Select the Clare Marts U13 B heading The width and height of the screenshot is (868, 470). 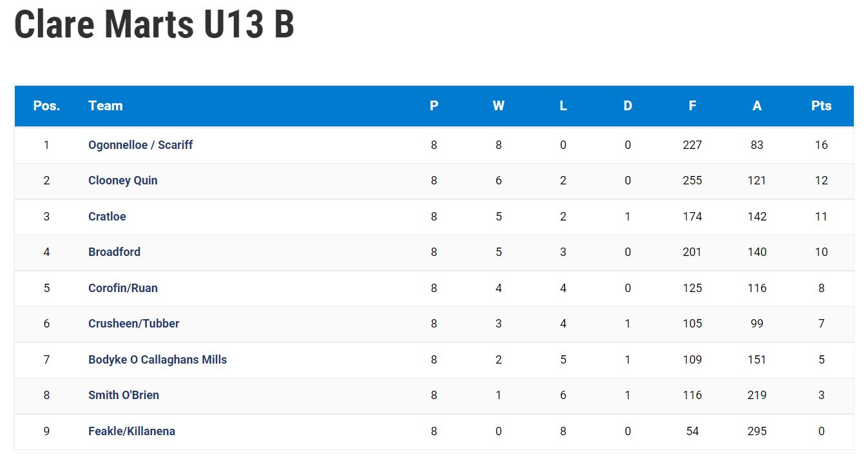click(155, 24)
